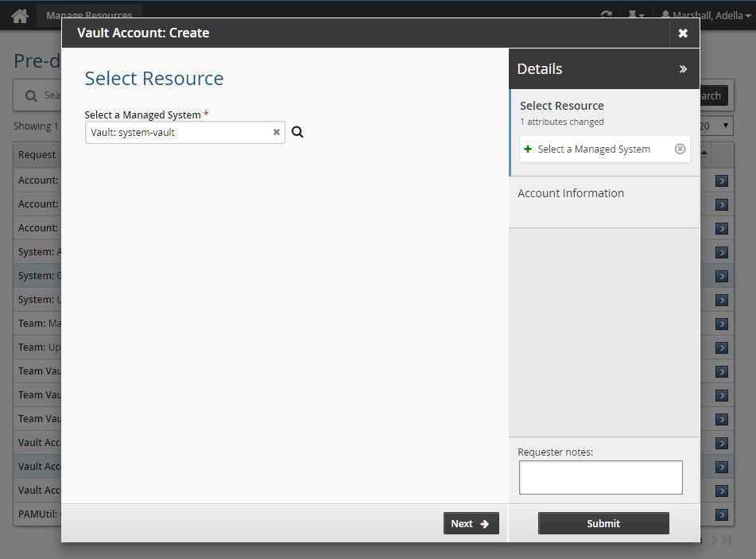Switch to the Manage Resources tab
The height and width of the screenshot is (559, 756).
89,15
